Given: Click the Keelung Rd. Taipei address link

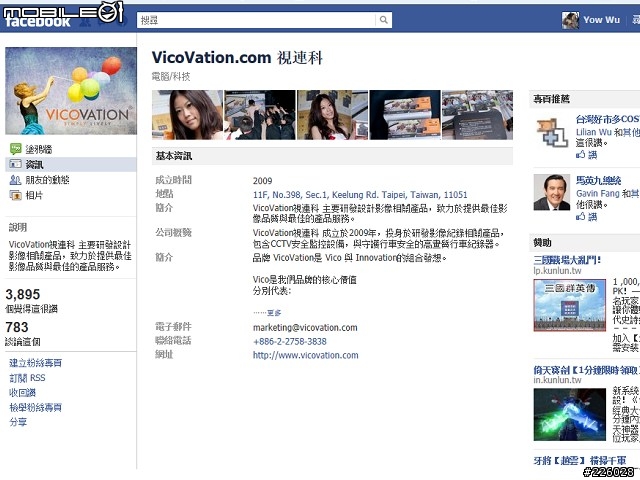Looking at the screenshot, I should pyautogui.click(x=360, y=195).
